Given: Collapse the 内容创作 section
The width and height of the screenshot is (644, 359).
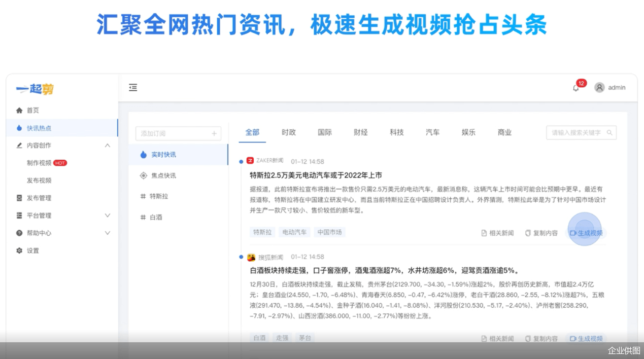Looking at the screenshot, I should 107,146.
